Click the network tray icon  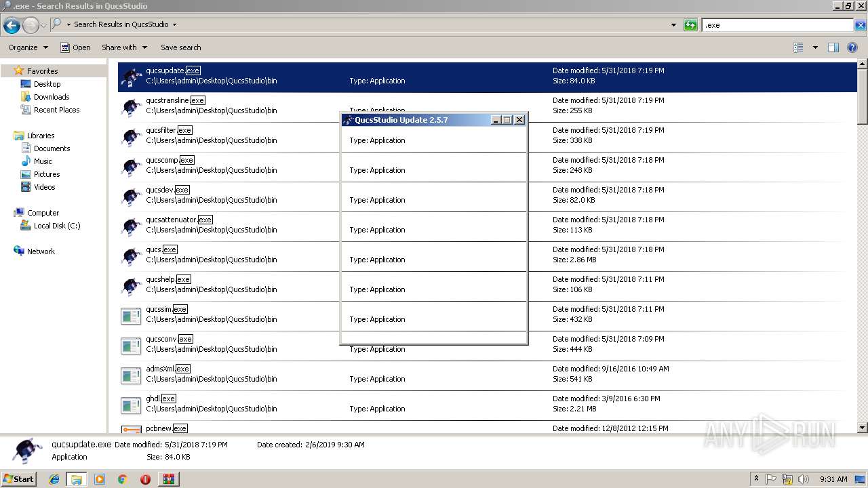pos(787,479)
